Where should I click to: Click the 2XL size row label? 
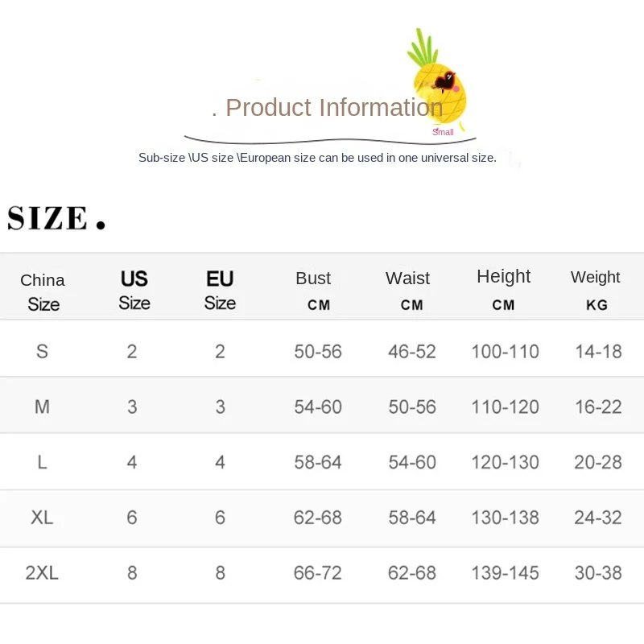point(42,573)
